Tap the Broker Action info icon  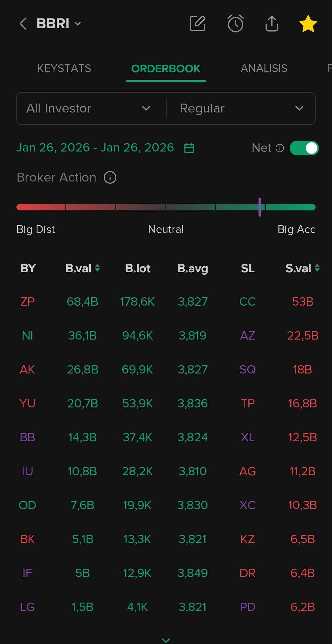pyautogui.click(x=110, y=178)
